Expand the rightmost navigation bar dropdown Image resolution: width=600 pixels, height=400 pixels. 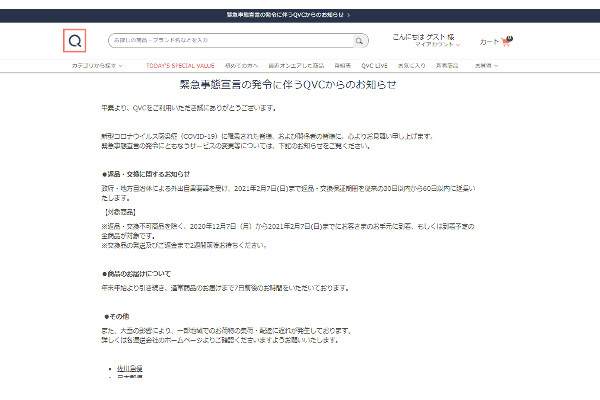point(487,65)
